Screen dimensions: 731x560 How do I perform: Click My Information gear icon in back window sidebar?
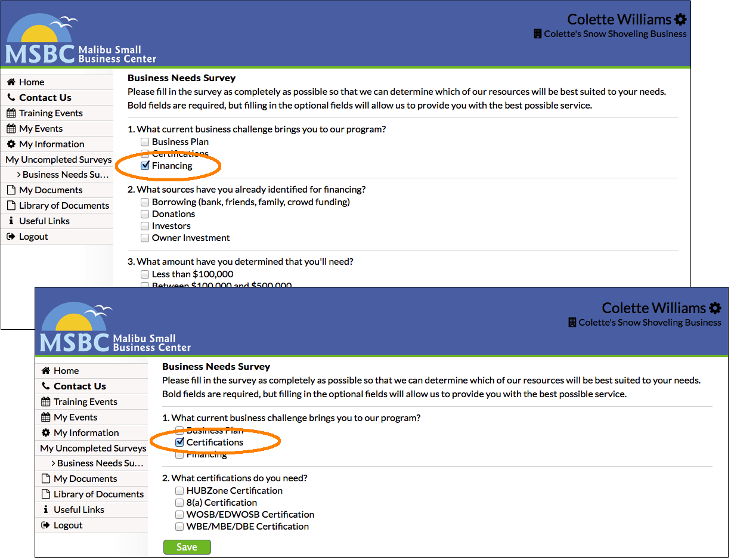[x=11, y=144]
